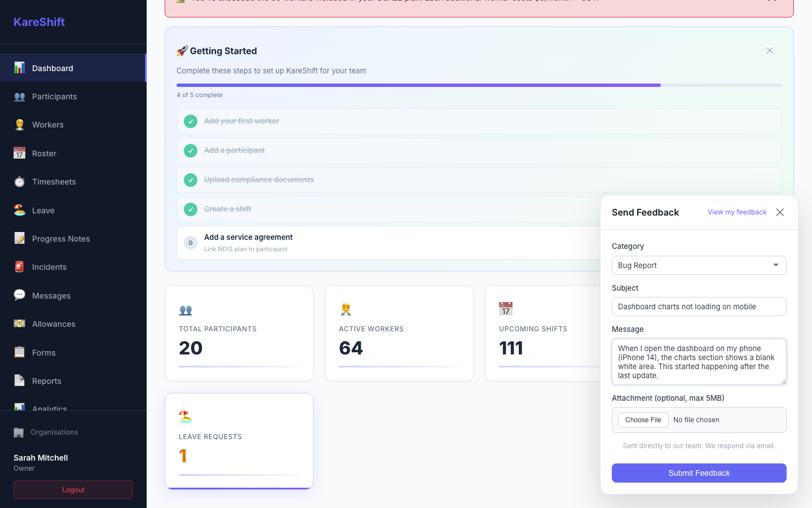Click the rocket icon beside Getting Started
812x508 pixels.
click(x=182, y=51)
